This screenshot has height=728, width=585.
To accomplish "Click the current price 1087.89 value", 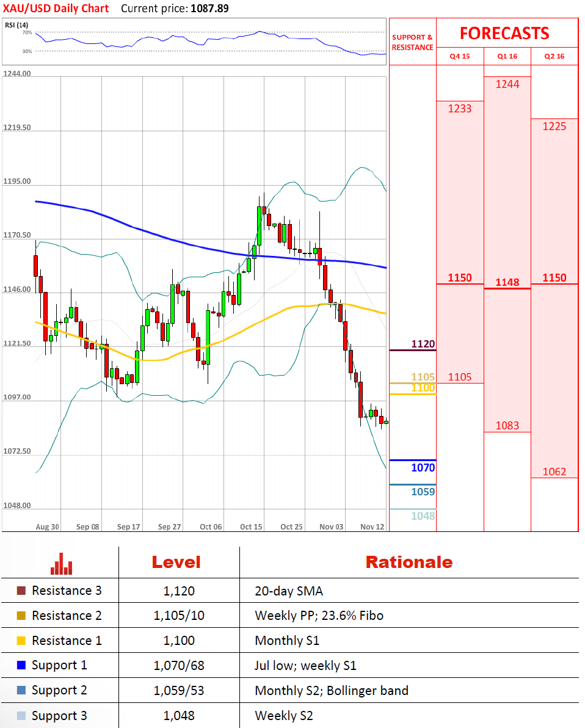I will coord(209,9).
